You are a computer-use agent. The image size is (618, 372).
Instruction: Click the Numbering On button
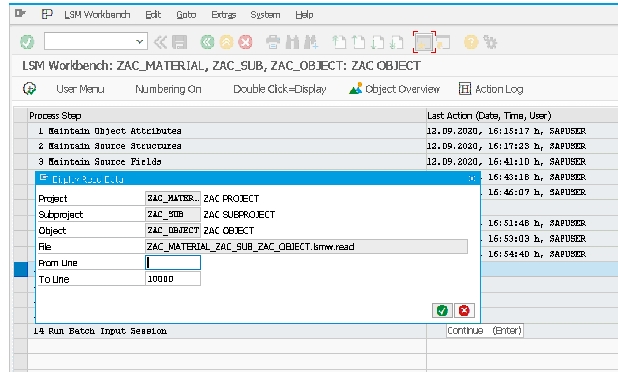[168, 89]
